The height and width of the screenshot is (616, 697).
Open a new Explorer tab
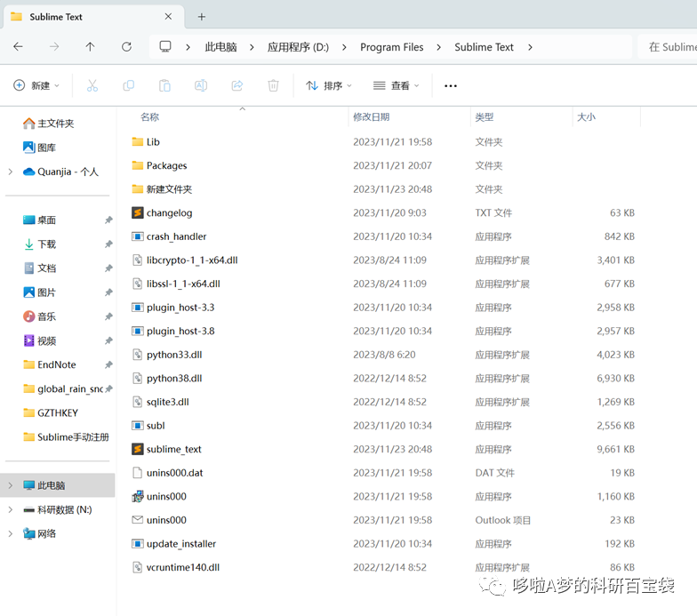coord(201,17)
